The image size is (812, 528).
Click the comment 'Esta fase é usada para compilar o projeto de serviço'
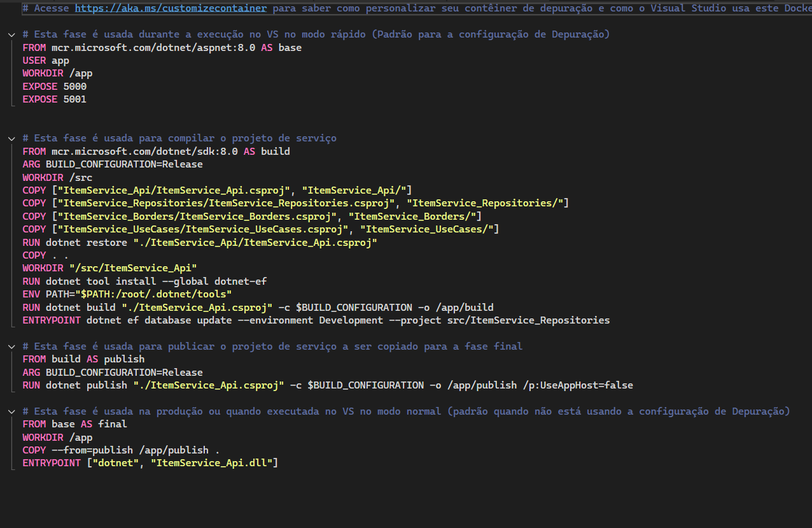tap(179, 138)
